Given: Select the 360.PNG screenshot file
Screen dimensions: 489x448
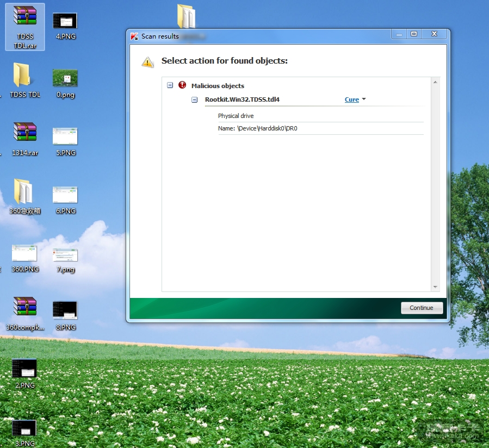Looking at the screenshot, I should (24, 253).
